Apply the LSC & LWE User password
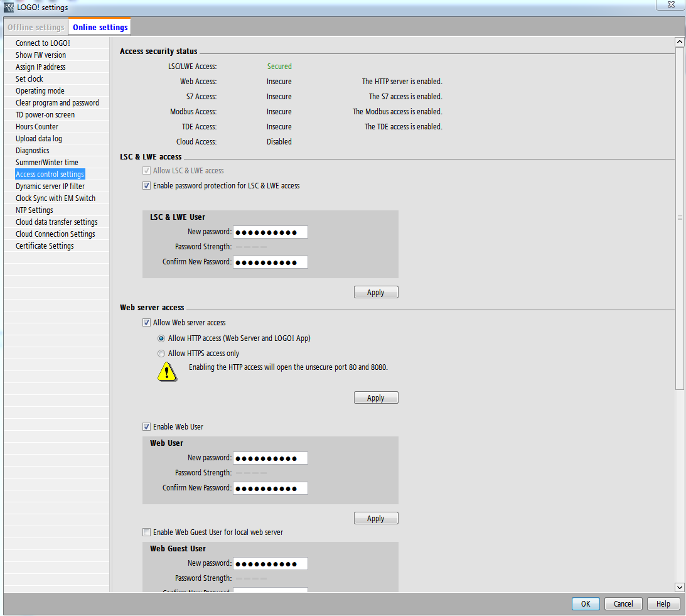Viewport: 686px width, 616px height. [x=375, y=293]
